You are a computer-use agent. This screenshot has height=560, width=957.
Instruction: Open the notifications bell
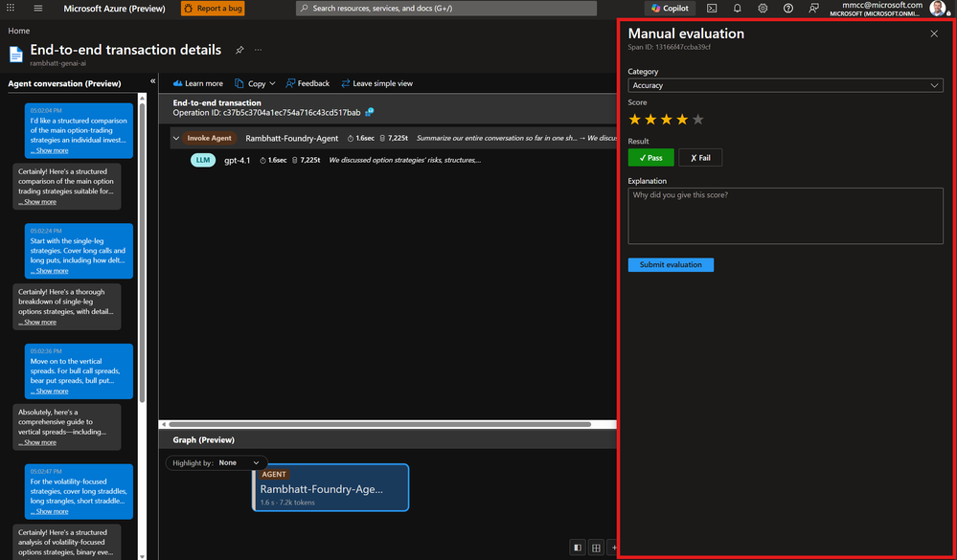tap(738, 9)
